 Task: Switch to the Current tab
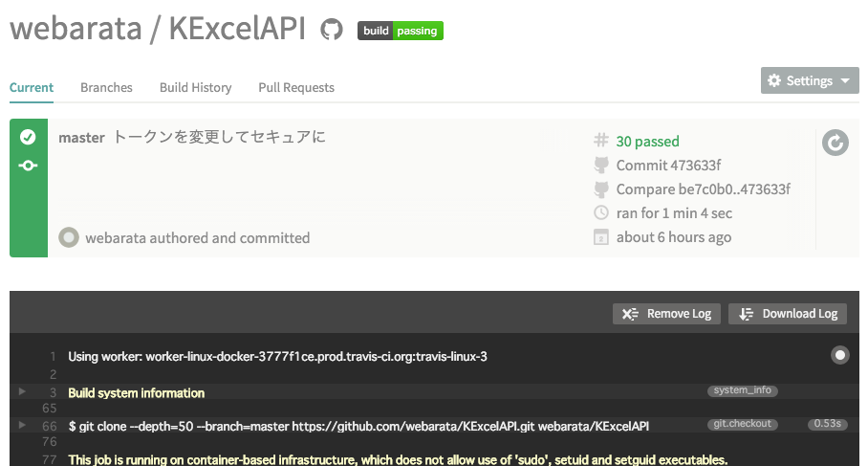tap(32, 87)
